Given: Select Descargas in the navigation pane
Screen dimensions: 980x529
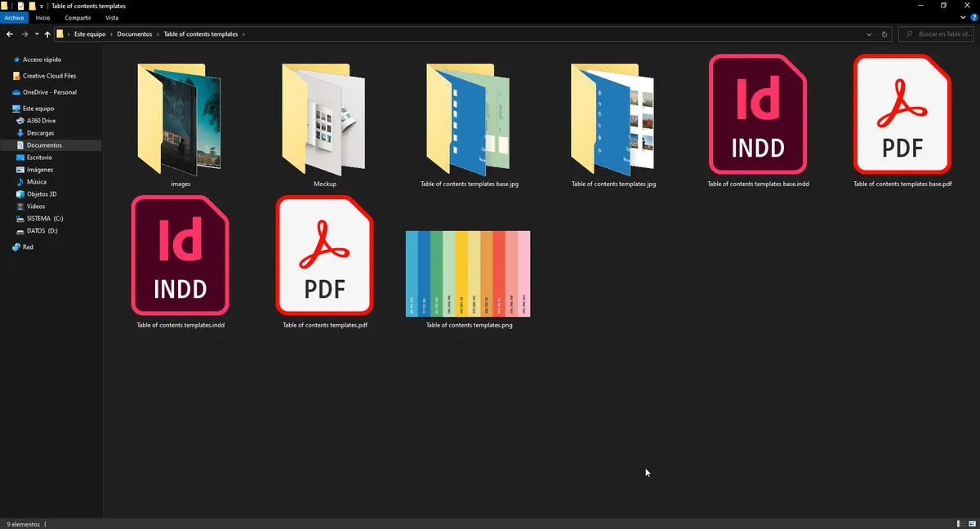Looking at the screenshot, I should point(40,133).
